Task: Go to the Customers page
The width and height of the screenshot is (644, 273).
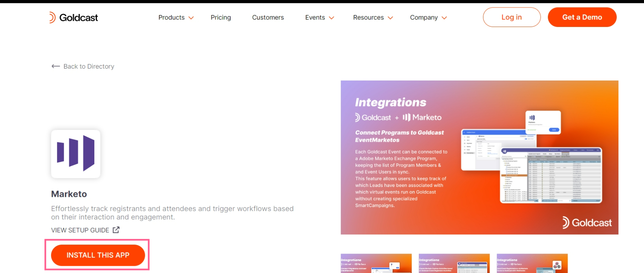Action: point(268,17)
